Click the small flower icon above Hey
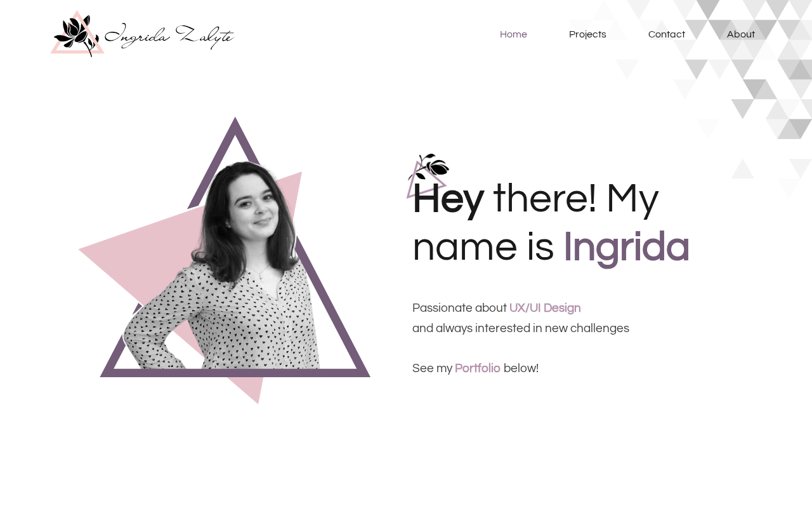The height and width of the screenshot is (508, 812). click(x=429, y=170)
